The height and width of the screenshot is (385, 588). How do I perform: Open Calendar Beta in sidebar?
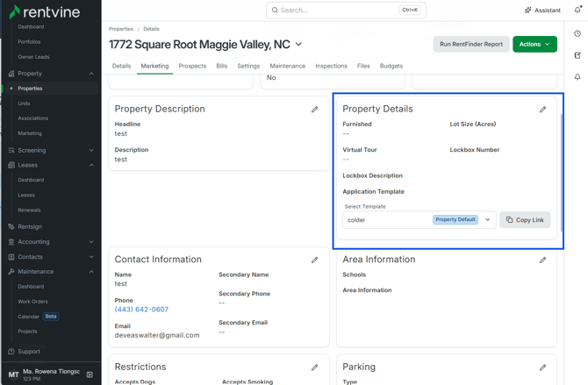pos(38,317)
